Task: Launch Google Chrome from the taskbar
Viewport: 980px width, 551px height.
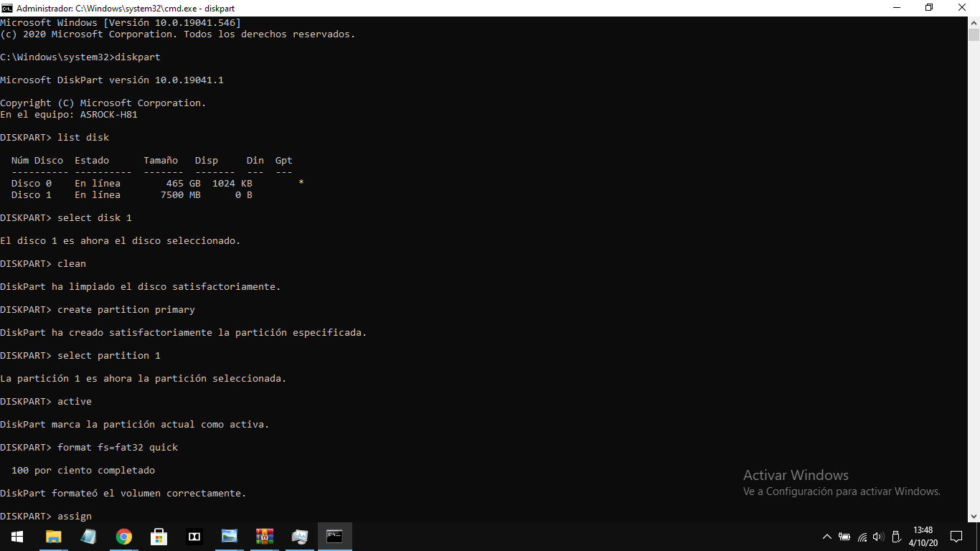Action: [123, 536]
